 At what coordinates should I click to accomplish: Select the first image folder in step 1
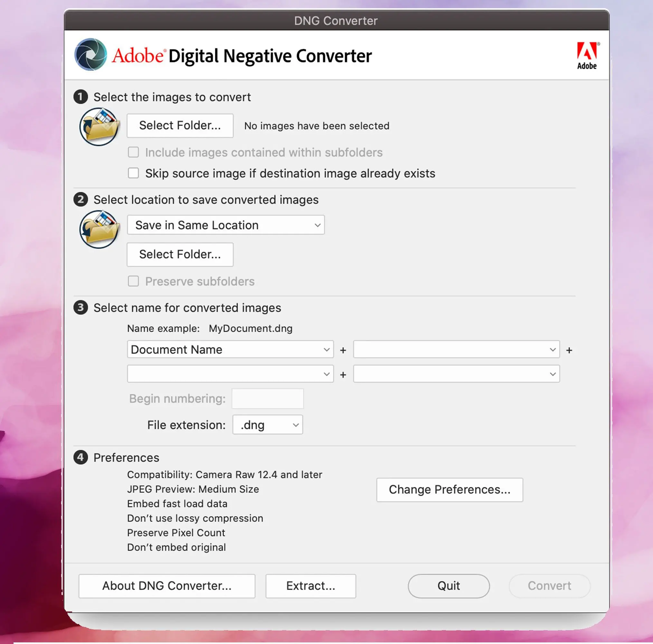tap(179, 126)
